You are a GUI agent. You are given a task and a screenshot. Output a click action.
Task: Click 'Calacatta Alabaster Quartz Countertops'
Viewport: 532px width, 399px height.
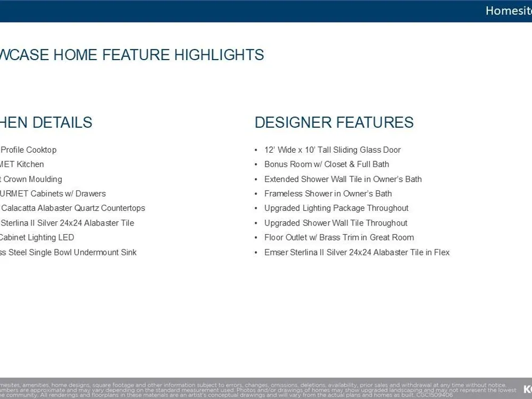[72, 209]
